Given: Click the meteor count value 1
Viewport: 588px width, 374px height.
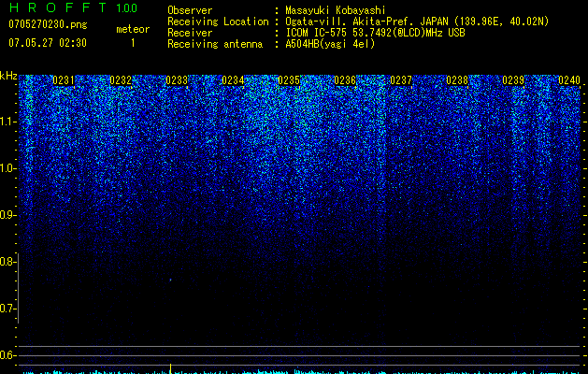Looking at the screenshot, I should click(133, 43).
